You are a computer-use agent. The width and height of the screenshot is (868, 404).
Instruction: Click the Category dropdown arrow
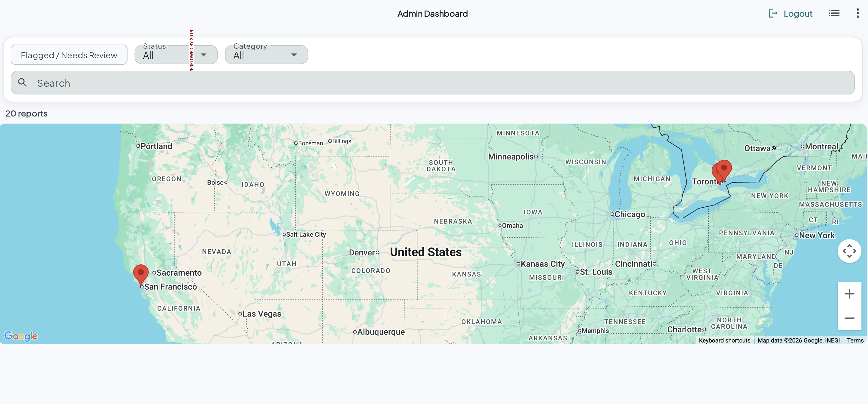294,55
